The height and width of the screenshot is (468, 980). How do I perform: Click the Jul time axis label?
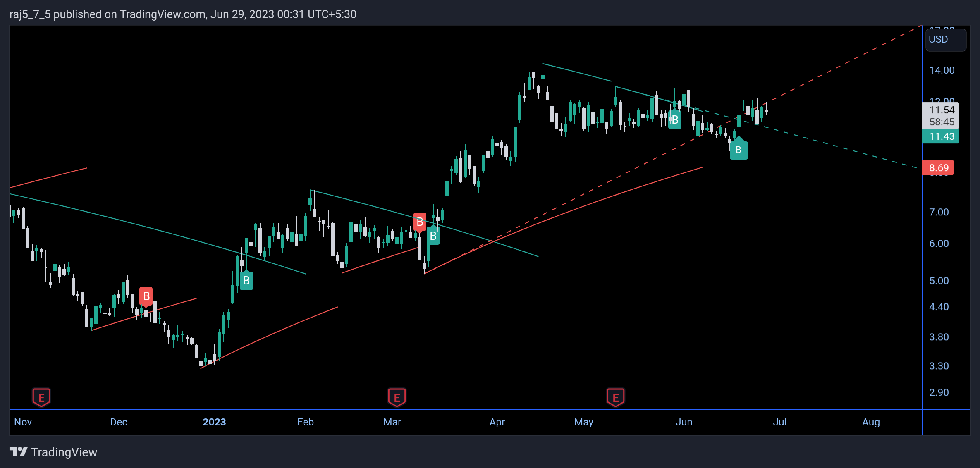780,422
